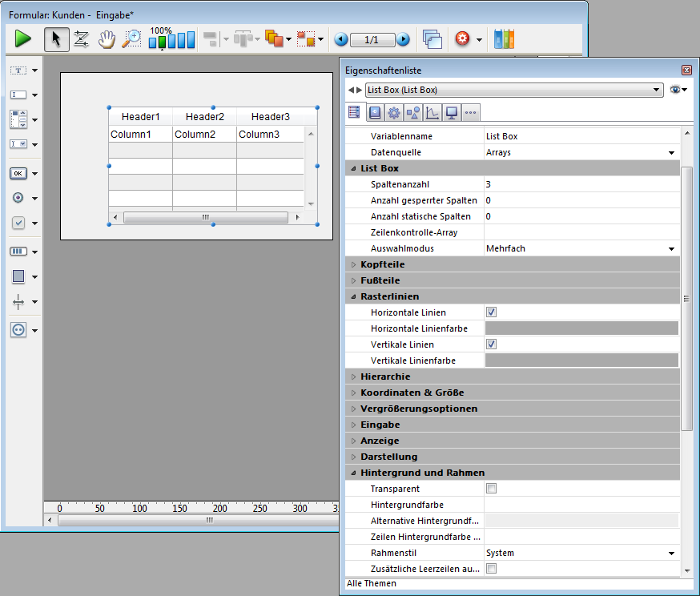Enable the Transparent checkbox
700x596 pixels.
(492, 489)
